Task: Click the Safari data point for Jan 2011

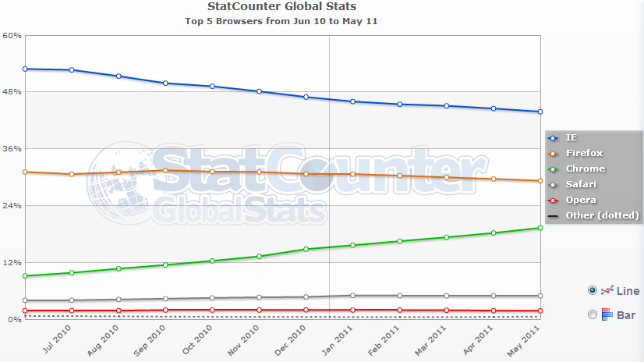Action: [x=352, y=296]
